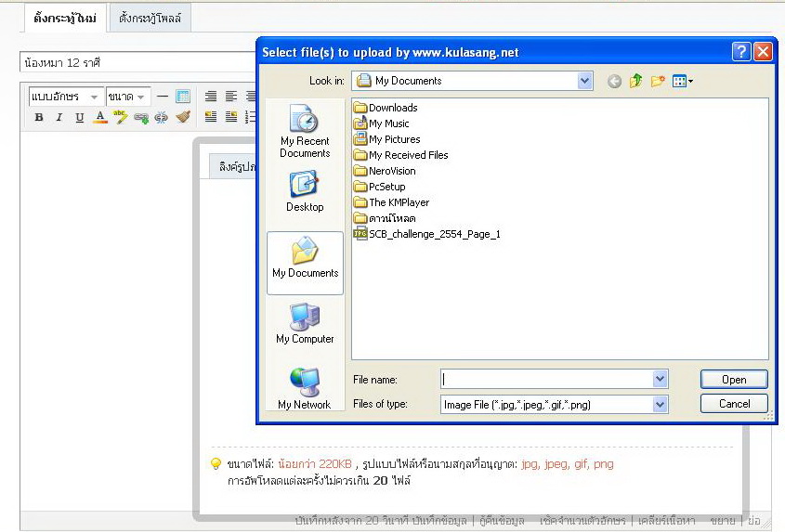
Task: Go up one folder level
Action: tap(635, 81)
